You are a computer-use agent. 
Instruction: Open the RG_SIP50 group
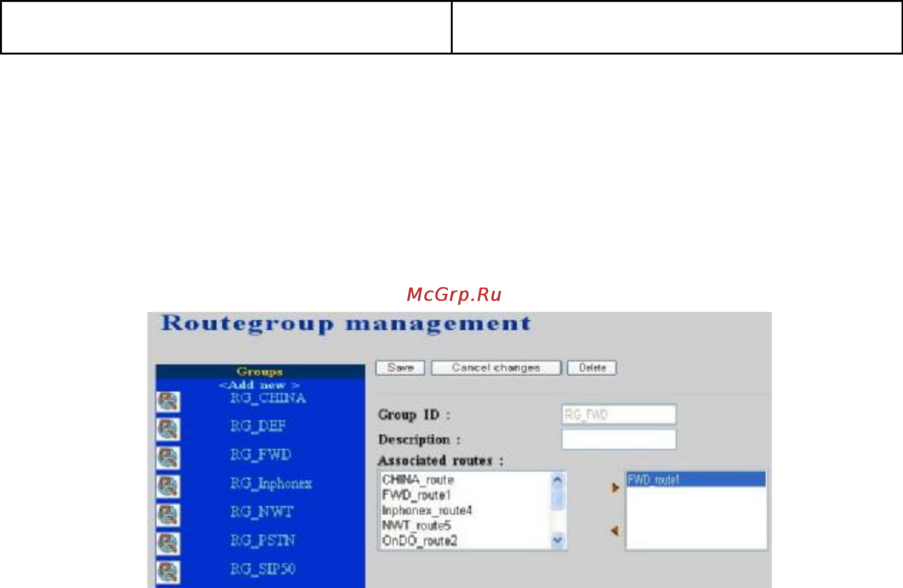pos(263,569)
